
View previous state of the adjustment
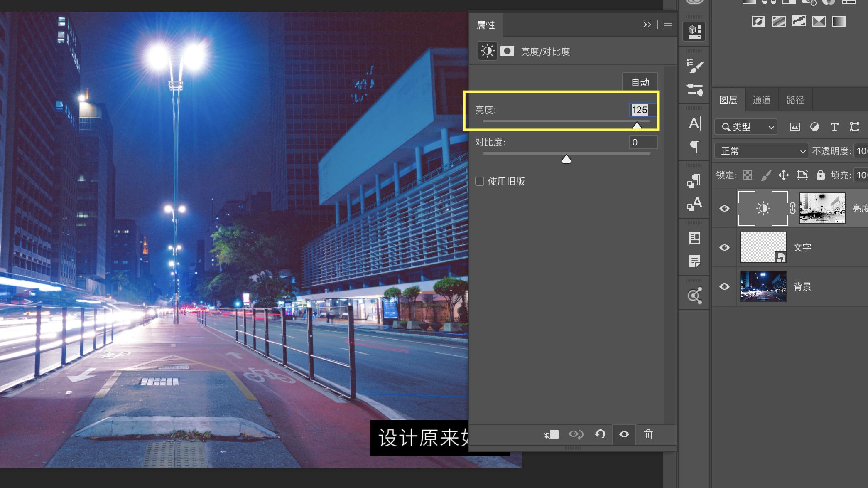point(576,434)
